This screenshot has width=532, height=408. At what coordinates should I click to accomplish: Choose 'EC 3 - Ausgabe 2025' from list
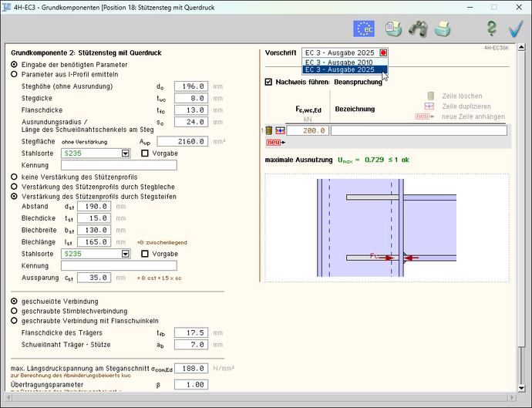coord(339,70)
